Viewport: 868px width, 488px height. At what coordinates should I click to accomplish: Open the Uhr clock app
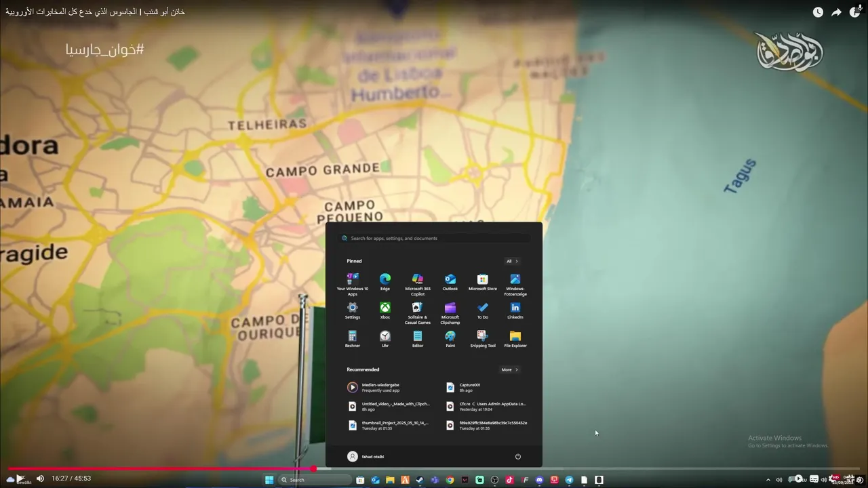[x=385, y=339]
